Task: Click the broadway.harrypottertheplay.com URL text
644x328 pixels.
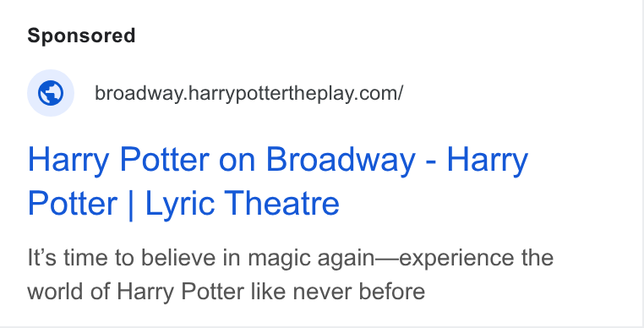Action: click(x=248, y=93)
